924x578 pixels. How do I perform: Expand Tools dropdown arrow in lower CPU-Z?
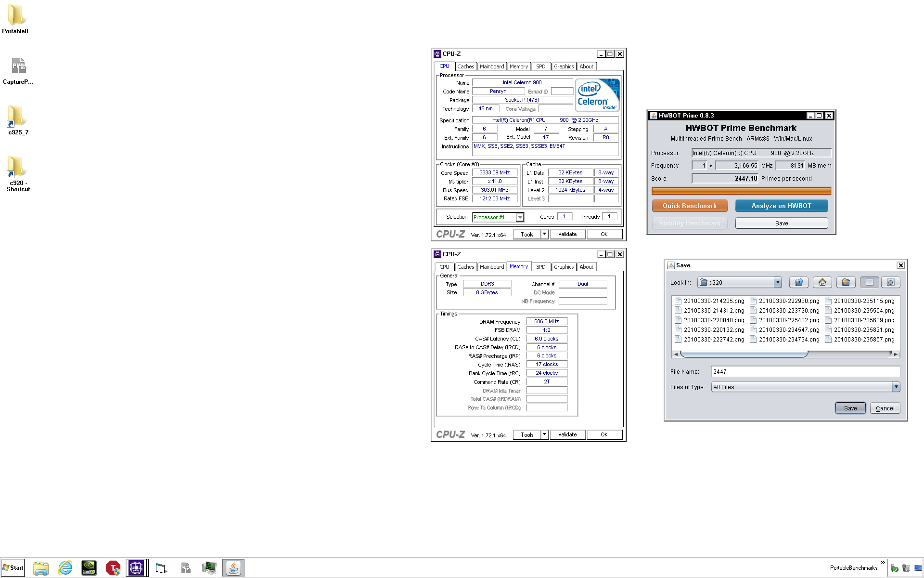[545, 435]
